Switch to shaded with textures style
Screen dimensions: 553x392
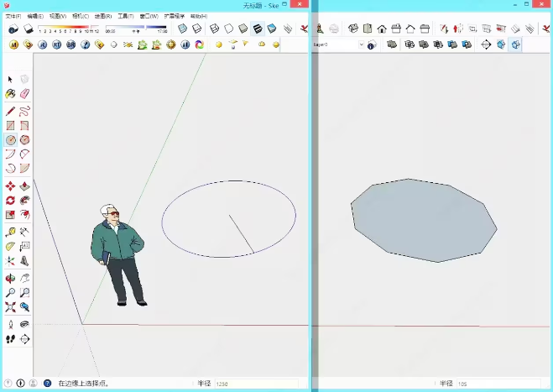point(258,29)
